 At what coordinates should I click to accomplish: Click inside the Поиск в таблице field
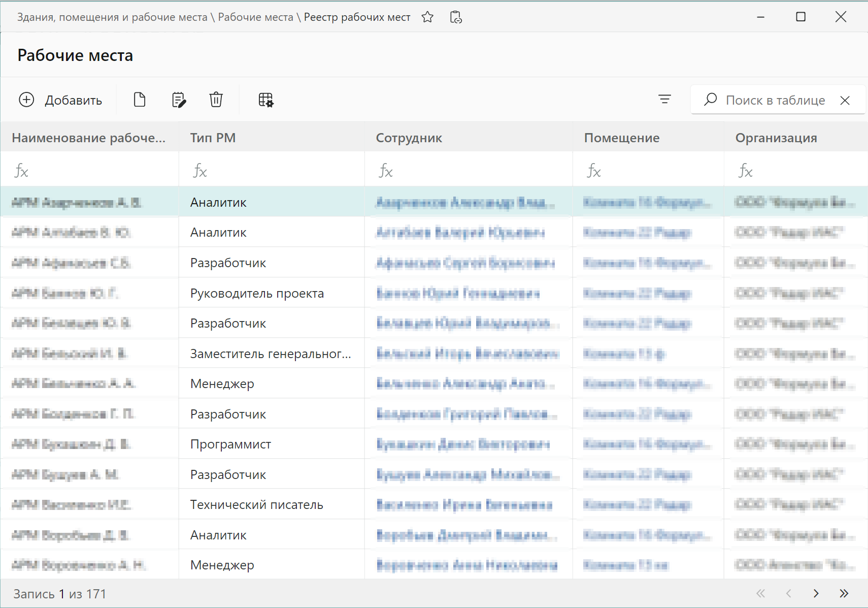775,101
